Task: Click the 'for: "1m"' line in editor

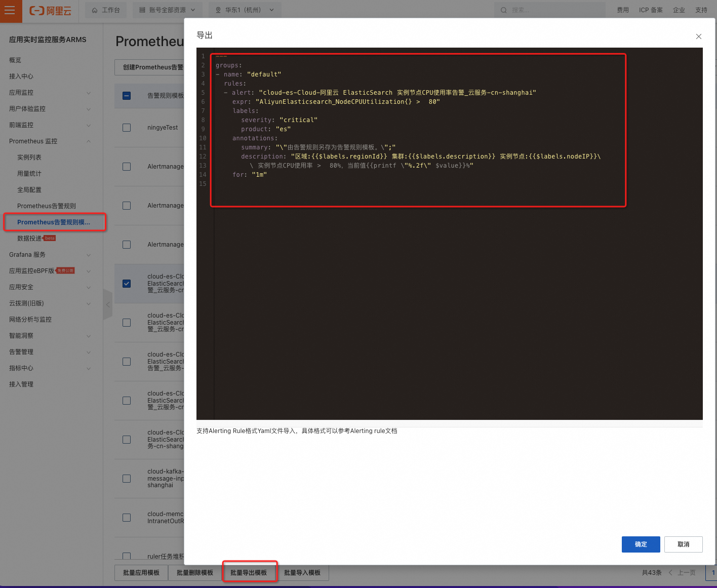Action: [250, 175]
